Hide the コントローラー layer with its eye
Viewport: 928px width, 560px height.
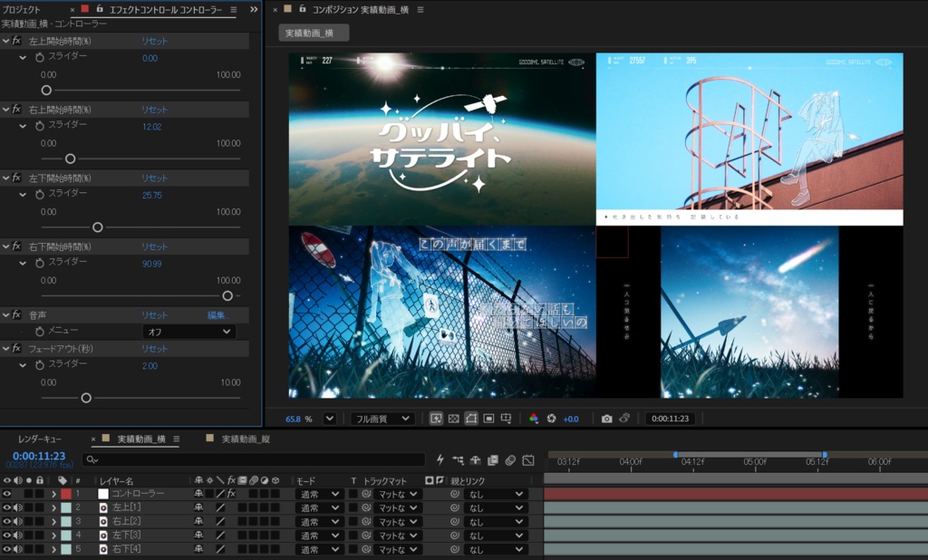(x=7, y=494)
